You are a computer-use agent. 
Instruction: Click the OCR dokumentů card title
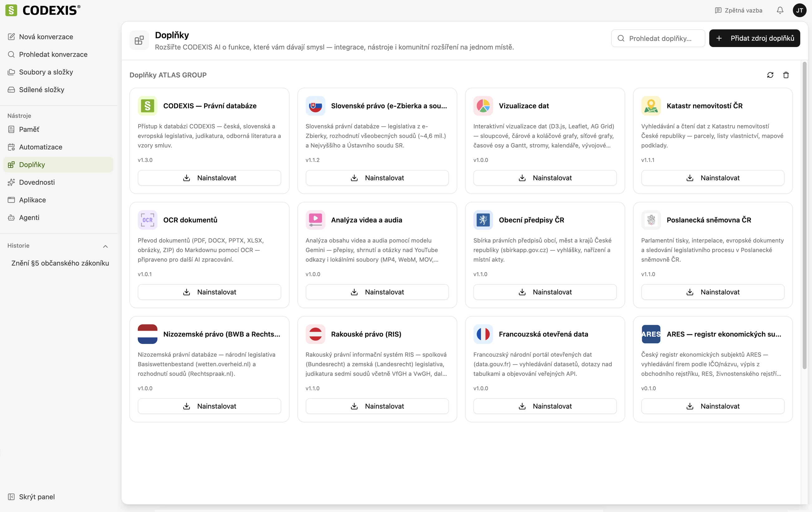tap(190, 220)
